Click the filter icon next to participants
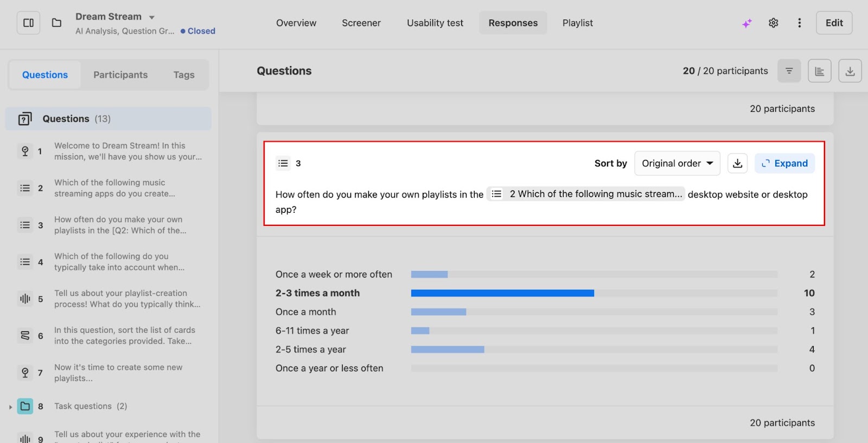 [789, 71]
